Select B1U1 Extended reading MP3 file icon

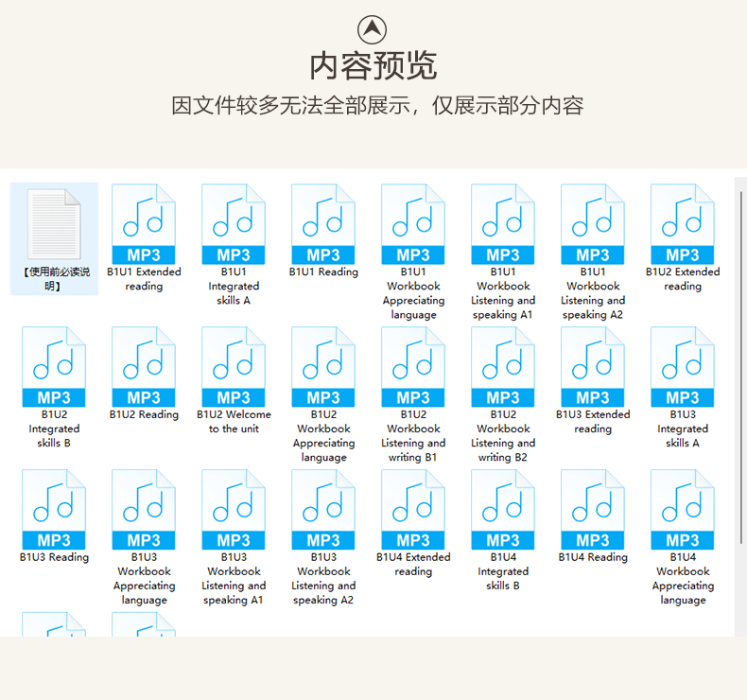tap(144, 224)
